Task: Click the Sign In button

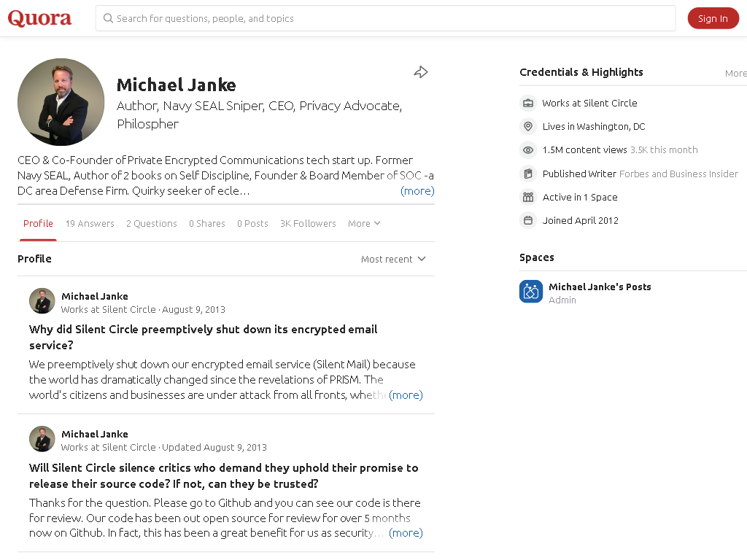Action: (x=713, y=18)
